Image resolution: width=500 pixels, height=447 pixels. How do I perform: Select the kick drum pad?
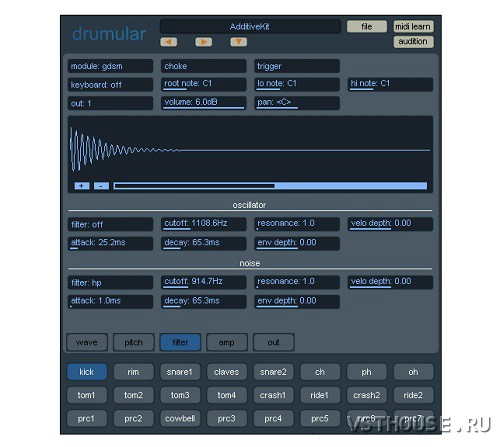[87, 372]
